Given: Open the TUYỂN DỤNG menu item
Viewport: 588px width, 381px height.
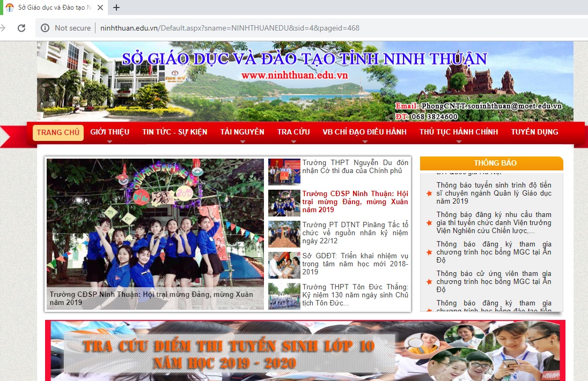Looking at the screenshot, I should click(x=534, y=132).
